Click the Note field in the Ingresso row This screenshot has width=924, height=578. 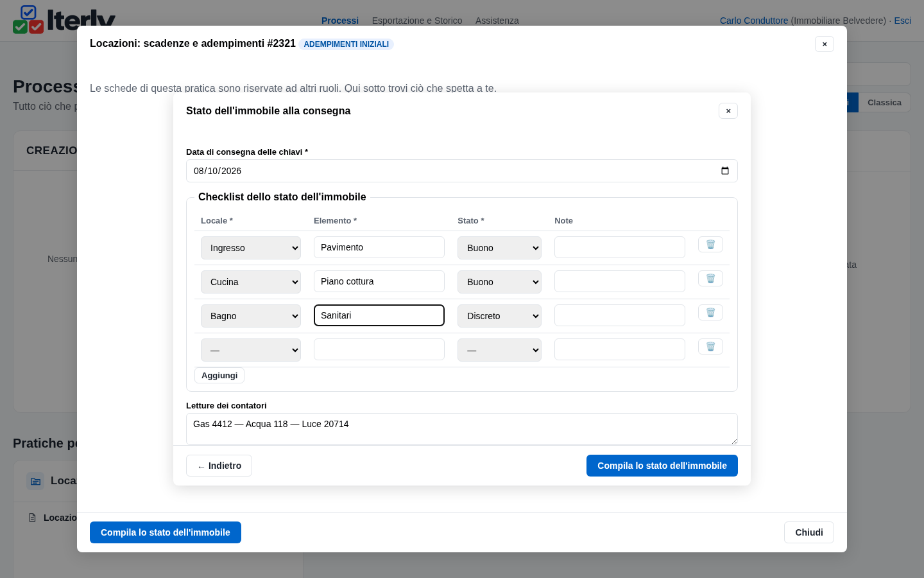620,247
